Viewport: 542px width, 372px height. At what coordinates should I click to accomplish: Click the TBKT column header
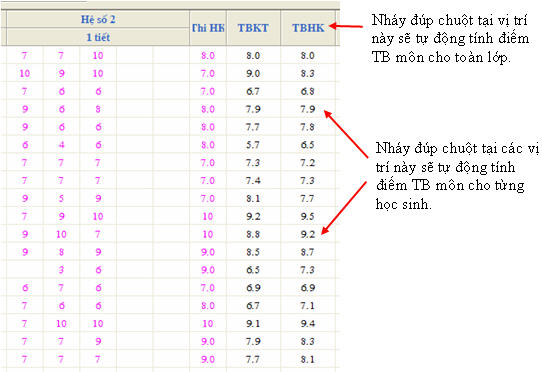(253, 28)
